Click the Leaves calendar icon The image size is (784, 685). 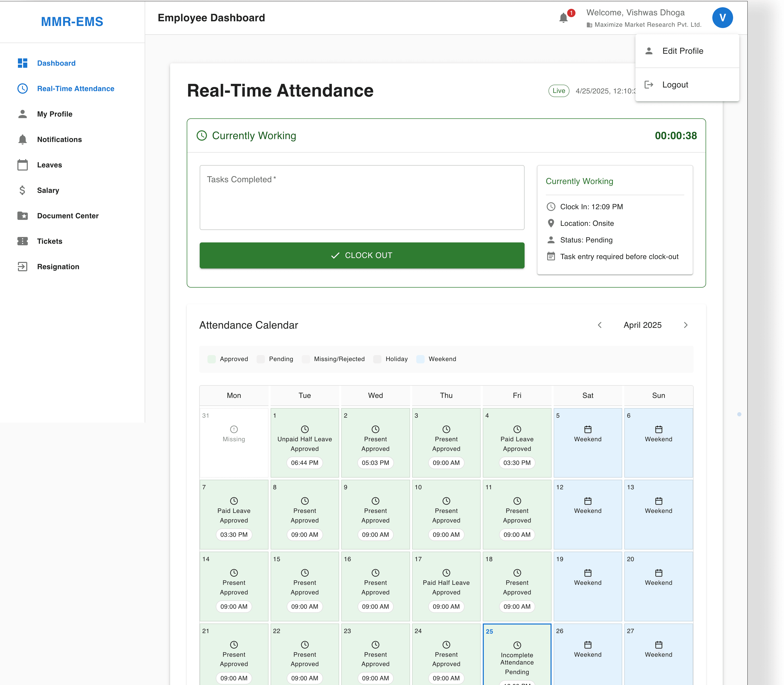(23, 165)
